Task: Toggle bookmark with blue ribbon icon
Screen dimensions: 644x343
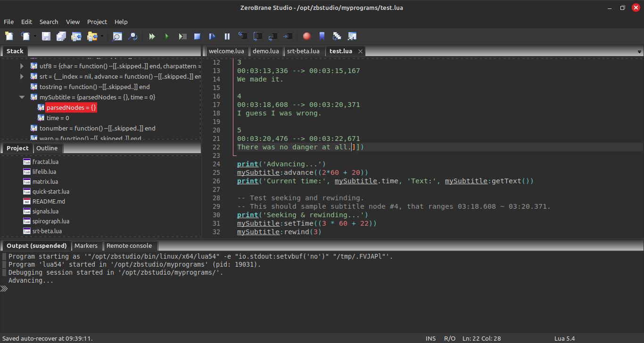Action: (x=322, y=36)
